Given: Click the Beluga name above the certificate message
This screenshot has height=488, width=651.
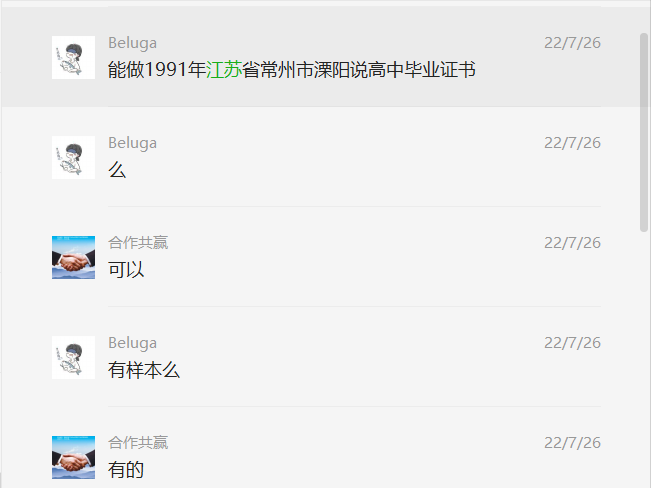Looking at the screenshot, I should pos(132,43).
